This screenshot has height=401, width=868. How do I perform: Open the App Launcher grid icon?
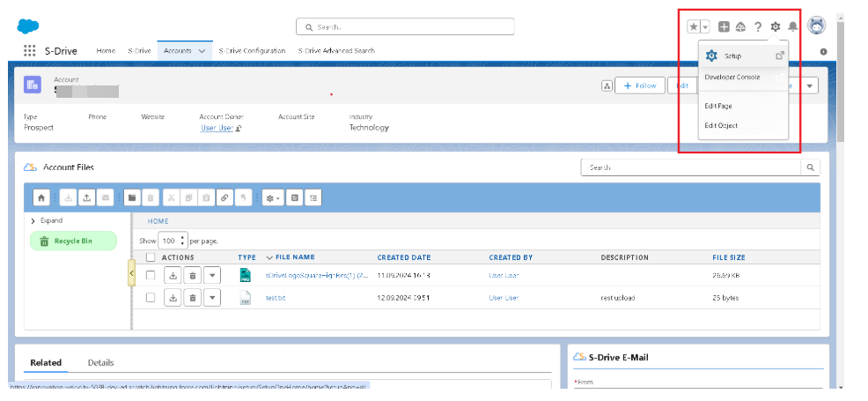(30, 51)
